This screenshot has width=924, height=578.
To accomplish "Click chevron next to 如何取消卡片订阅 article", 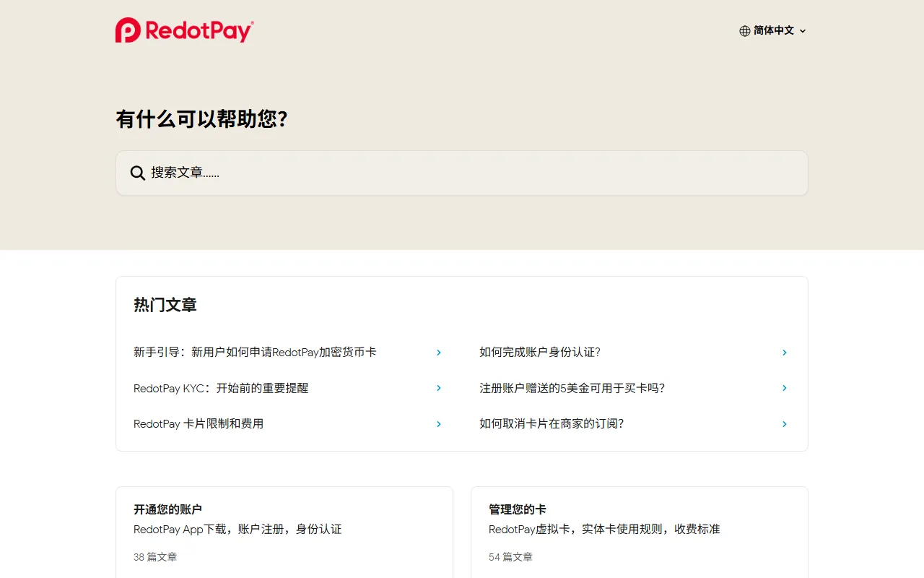I will point(784,424).
